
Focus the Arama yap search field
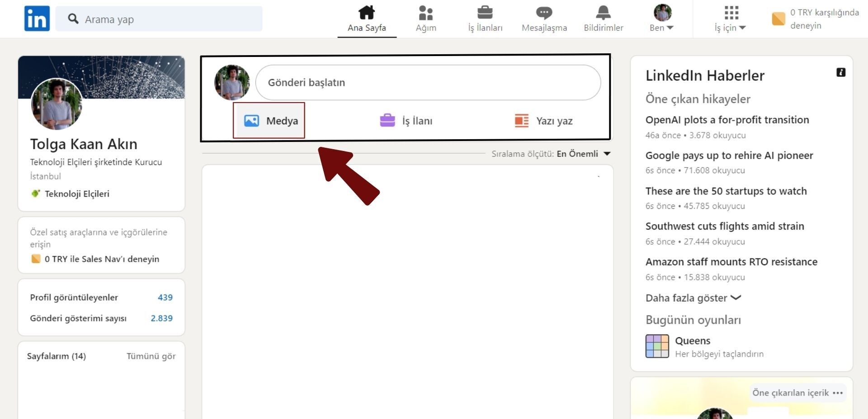point(159,19)
